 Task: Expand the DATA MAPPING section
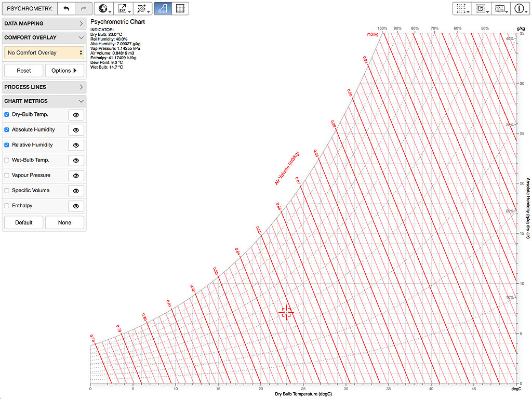click(44, 23)
